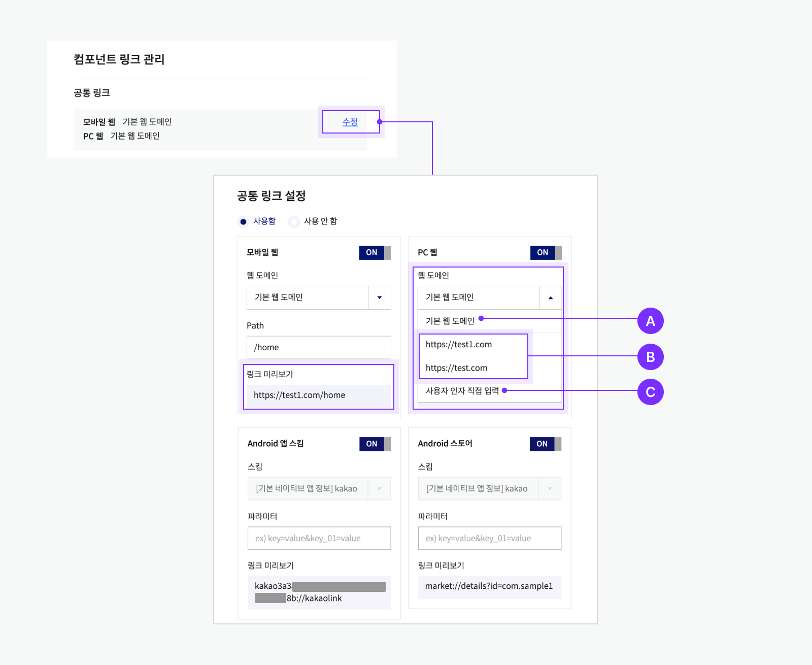This screenshot has height=665, width=812.
Task: Click the Path input showing /home
Action: [319, 347]
